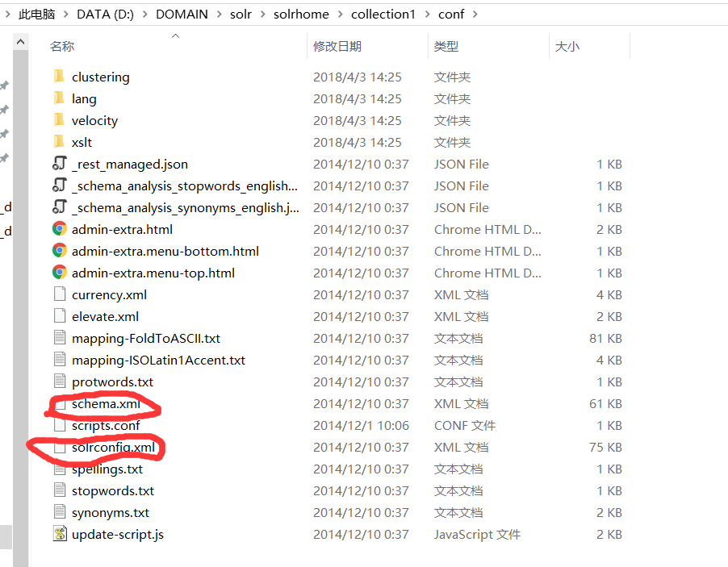Select the solrconfig.xml file name
The height and width of the screenshot is (567, 728).
(x=113, y=448)
